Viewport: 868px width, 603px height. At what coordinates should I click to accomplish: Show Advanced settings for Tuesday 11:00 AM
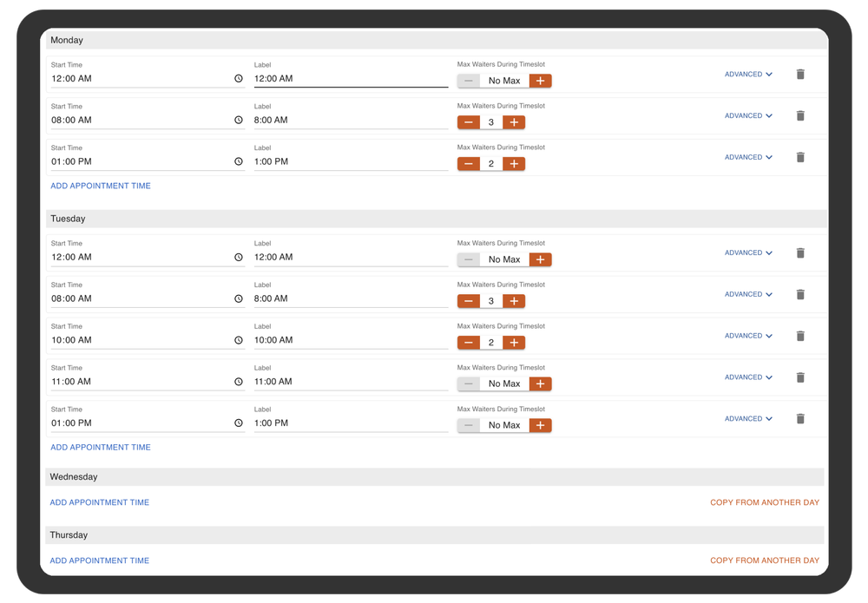tap(748, 377)
